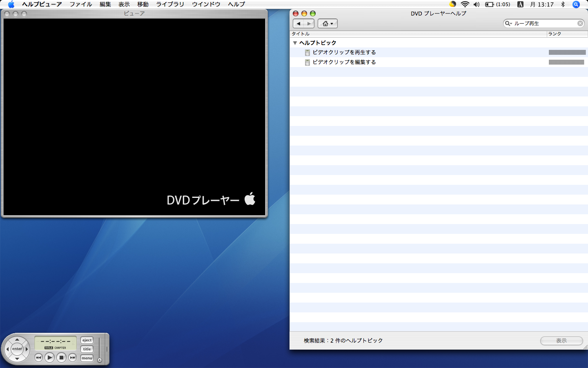Stop playback with the controller stop button
The height and width of the screenshot is (368, 588).
click(61, 357)
